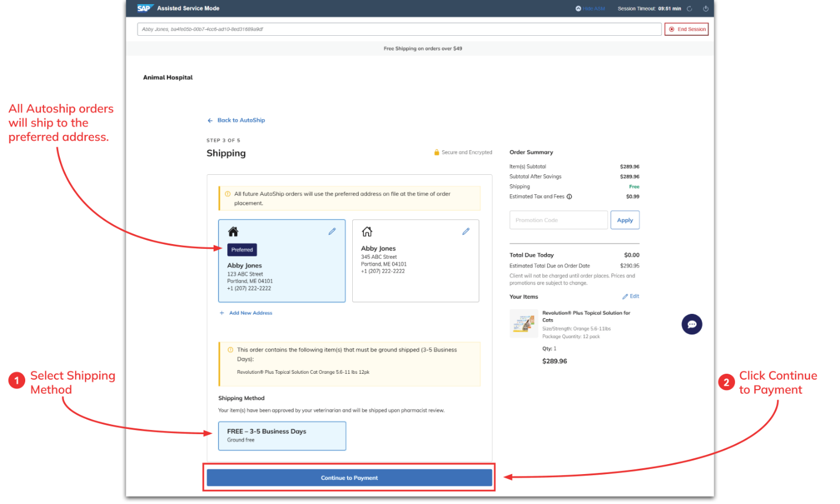Image resolution: width=840 pixels, height=504 pixels.
Task: Click the Shipping Method heading
Action: [x=241, y=398]
